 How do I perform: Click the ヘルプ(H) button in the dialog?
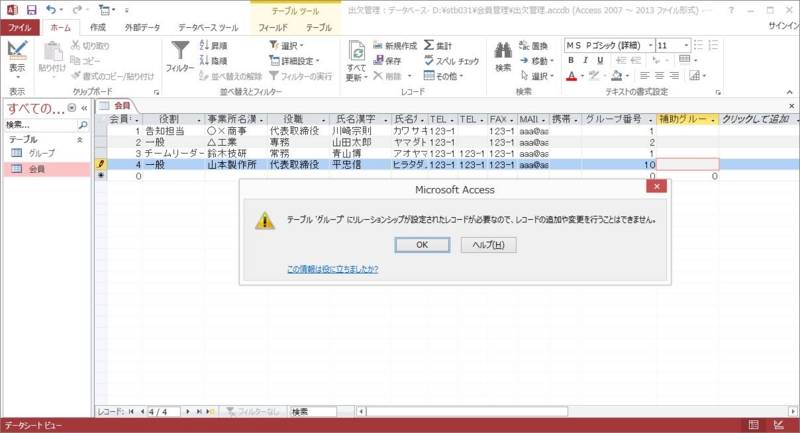tap(488, 245)
